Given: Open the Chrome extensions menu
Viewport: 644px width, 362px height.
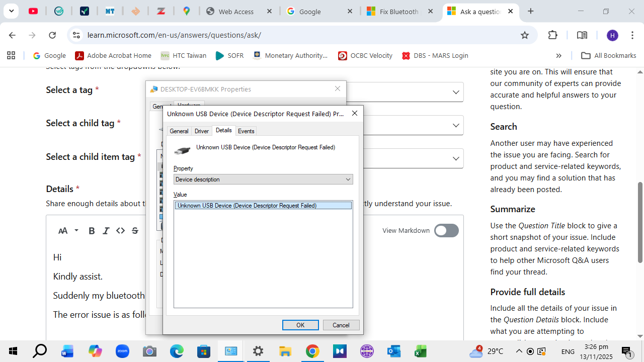Looking at the screenshot, I should (553, 35).
